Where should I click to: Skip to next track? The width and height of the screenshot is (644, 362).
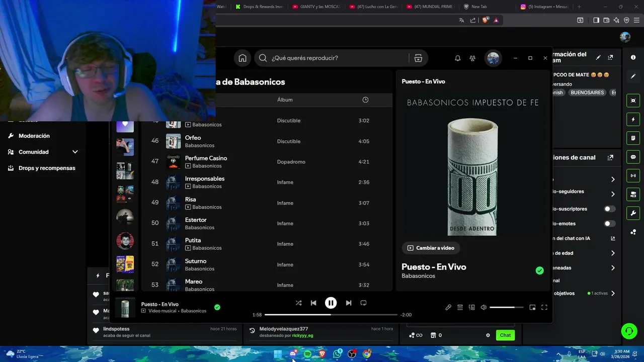click(x=349, y=303)
